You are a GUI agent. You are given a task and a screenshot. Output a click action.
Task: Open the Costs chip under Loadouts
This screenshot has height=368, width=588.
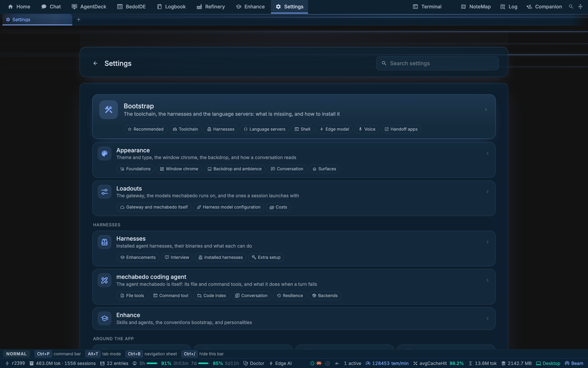(x=278, y=207)
